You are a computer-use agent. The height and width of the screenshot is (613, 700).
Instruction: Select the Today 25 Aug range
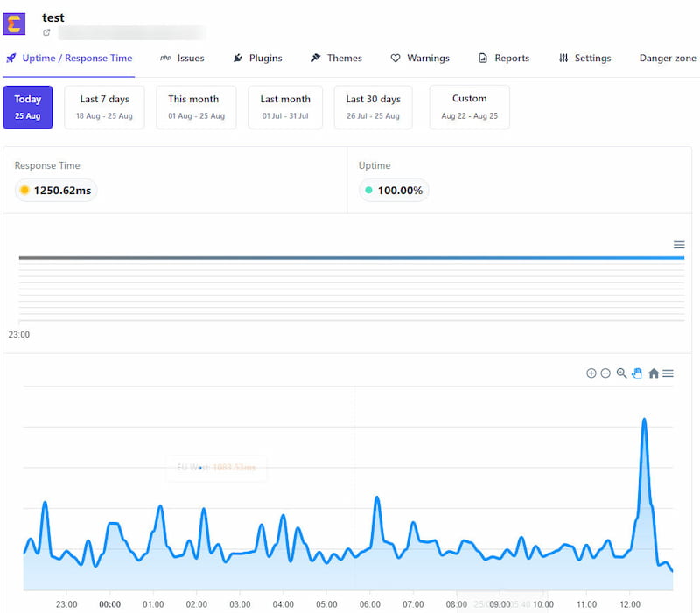click(28, 107)
